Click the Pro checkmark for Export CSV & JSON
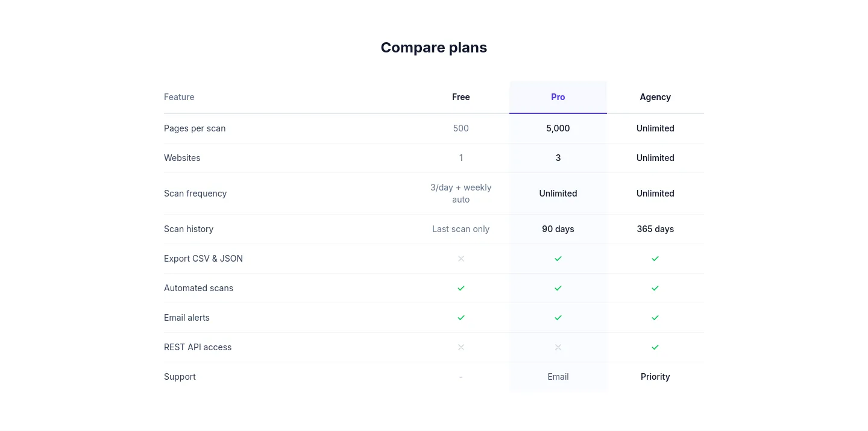The image size is (868, 431). (558, 259)
